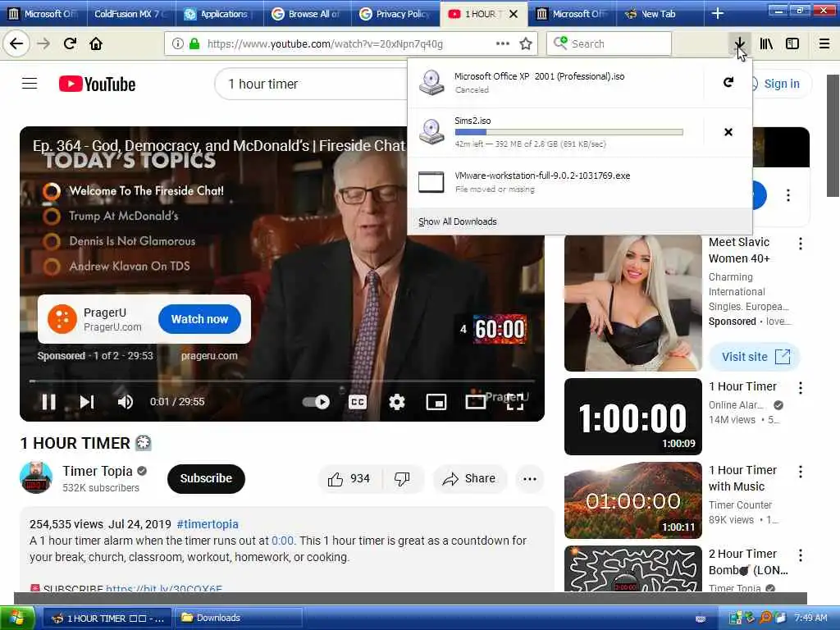The height and width of the screenshot is (630, 840).
Task: Share the video
Action: tap(468, 479)
